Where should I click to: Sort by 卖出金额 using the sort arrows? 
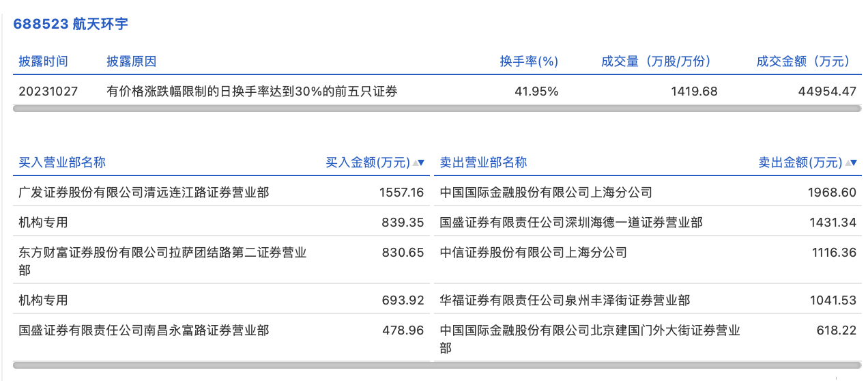(852, 163)
